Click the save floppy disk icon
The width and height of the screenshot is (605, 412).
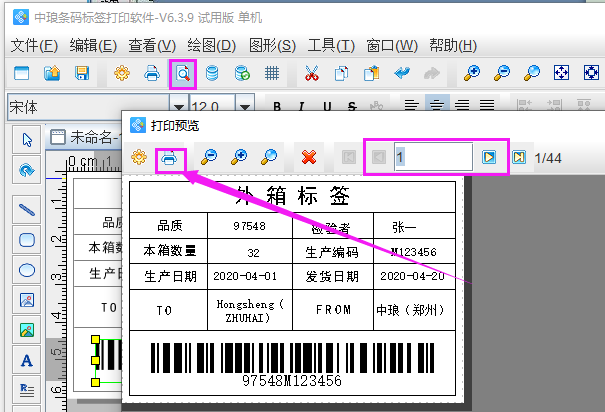[82, 73]
